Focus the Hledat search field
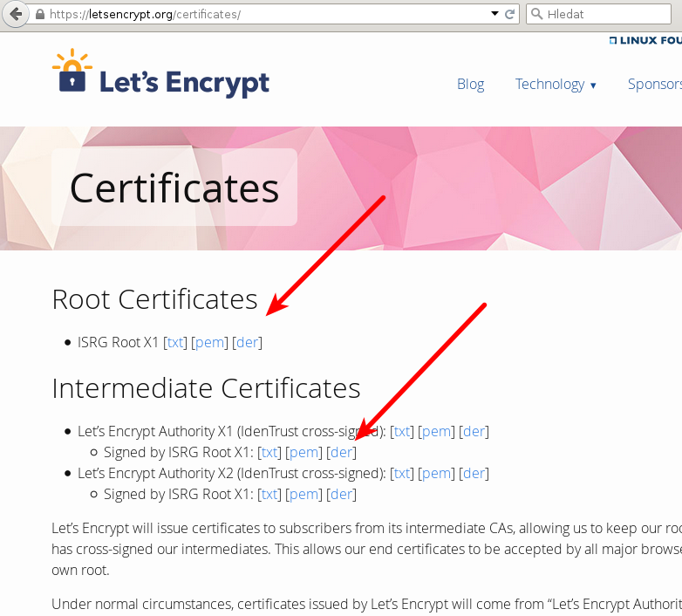This screenshot has width=682, height=616. [x=598, y=14]
